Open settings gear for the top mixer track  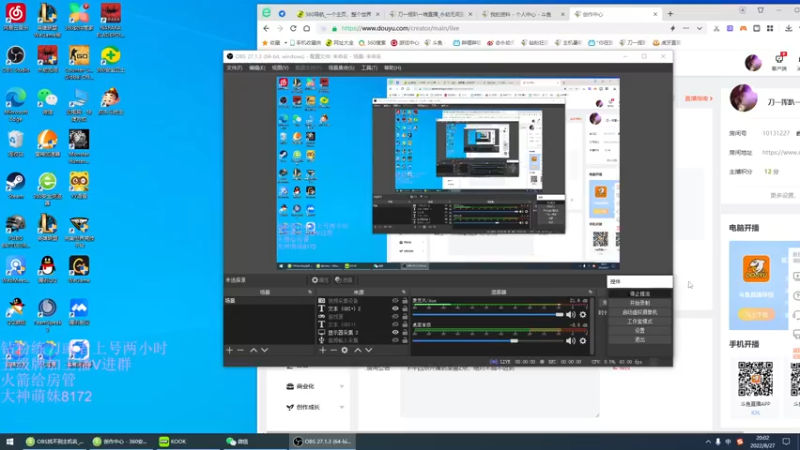583,315
